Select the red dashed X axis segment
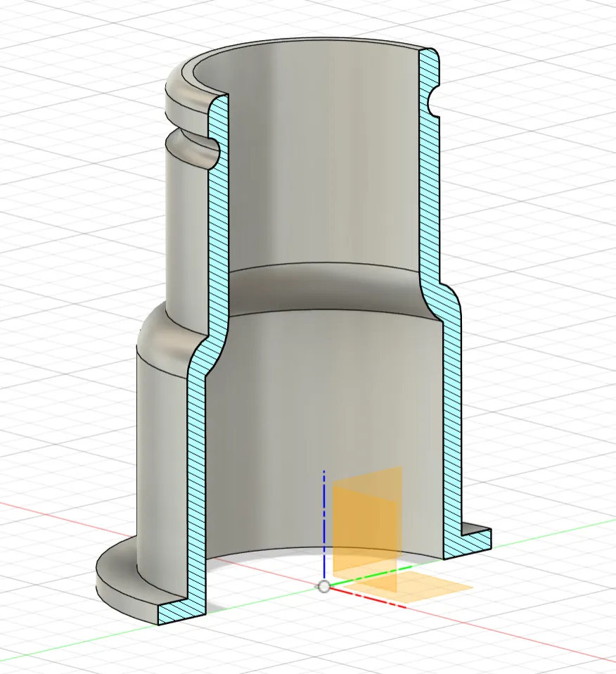This screenshot has height=674, width=616. click(x=368, y=598)
